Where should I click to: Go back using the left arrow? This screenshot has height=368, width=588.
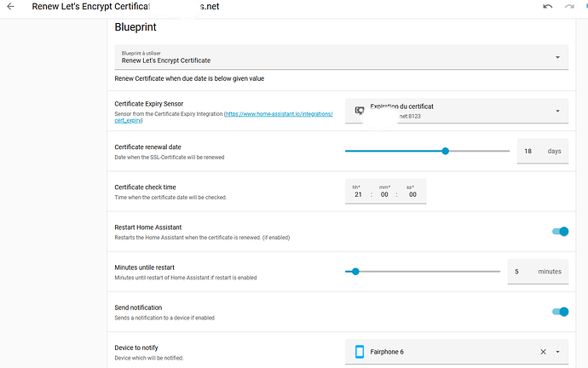point(10,6)
